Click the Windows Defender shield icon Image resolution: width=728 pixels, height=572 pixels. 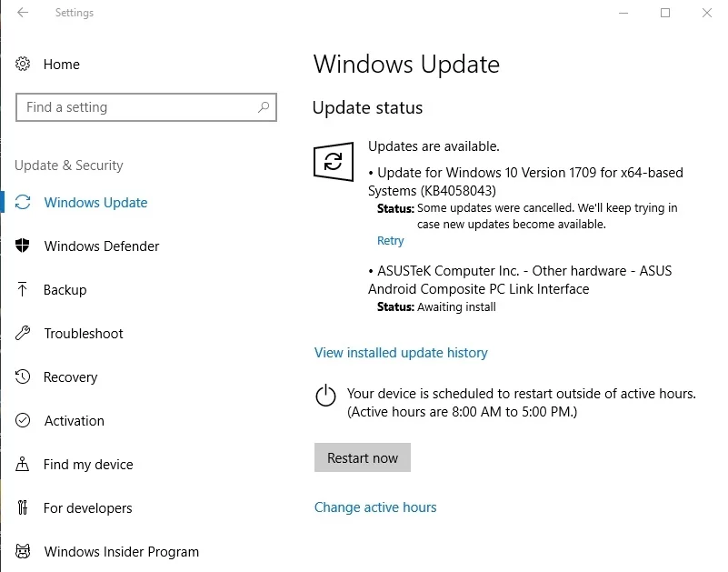(x=23, y=246)
